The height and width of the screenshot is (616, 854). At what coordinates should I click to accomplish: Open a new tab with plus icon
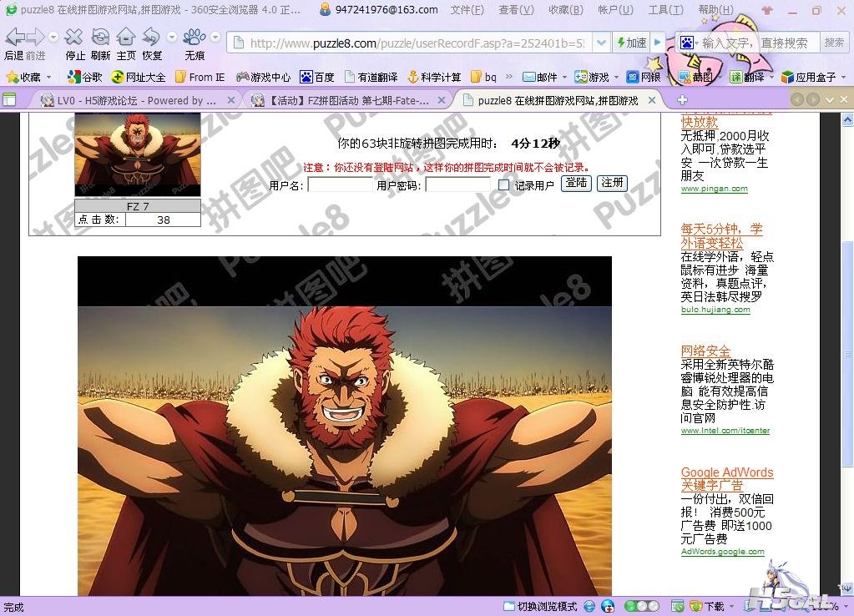682,99
